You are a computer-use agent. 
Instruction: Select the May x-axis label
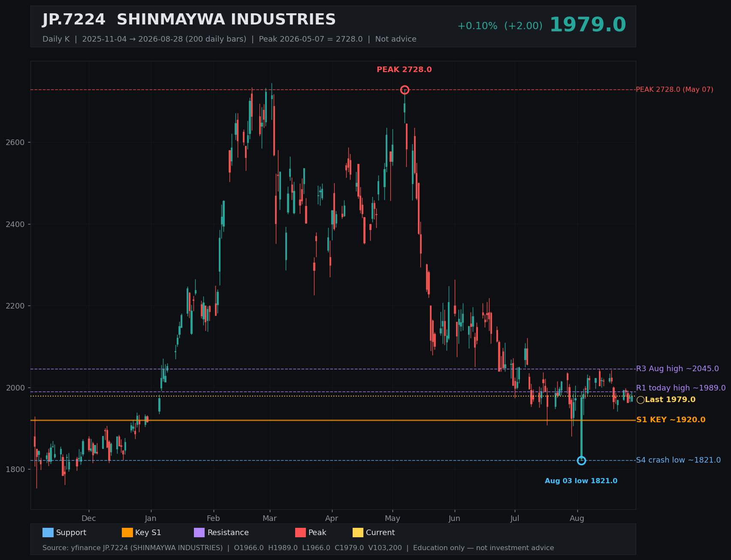pos(393,518)
